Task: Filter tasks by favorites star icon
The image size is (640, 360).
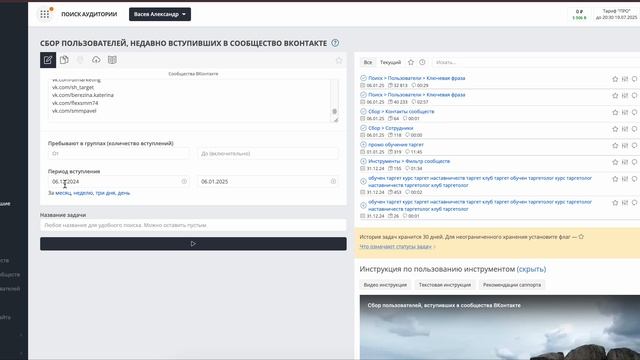Action: (x=411, y=62)
